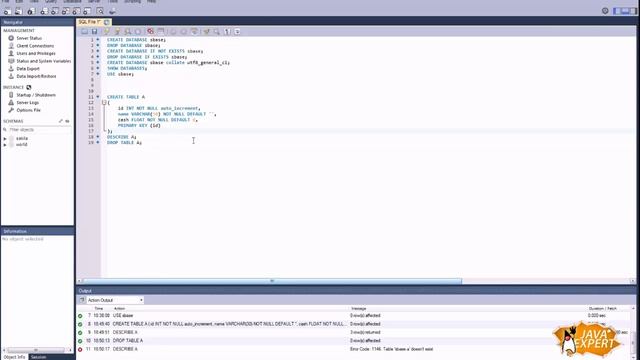
Task: Create a new SQL tab from main toolbar
Action: tap(7, 11)
